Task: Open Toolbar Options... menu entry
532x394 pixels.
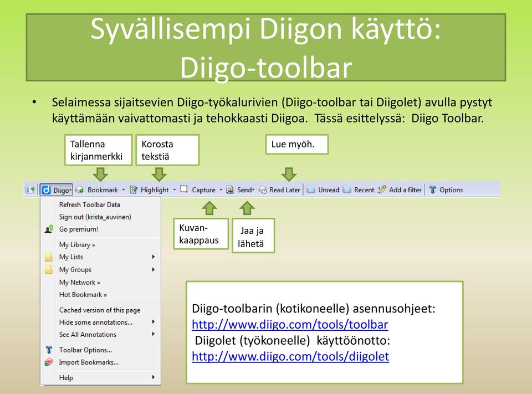Action: [85, 350]
